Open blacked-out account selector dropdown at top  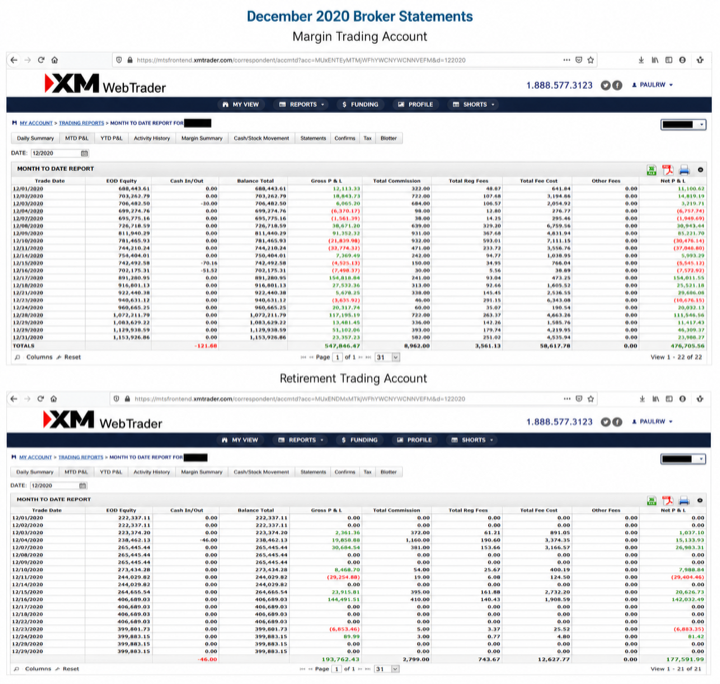click(x=683, y=124)
